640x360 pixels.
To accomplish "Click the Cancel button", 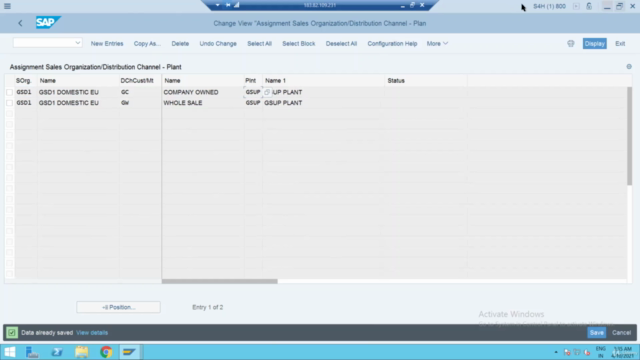I will (621, 333).
